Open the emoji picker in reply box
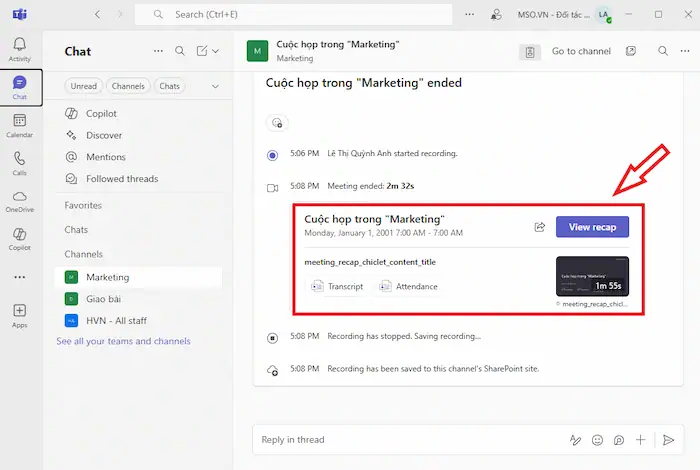Viewport: 700px width, 470px height. pyautogui.click(x=597, y=440)
